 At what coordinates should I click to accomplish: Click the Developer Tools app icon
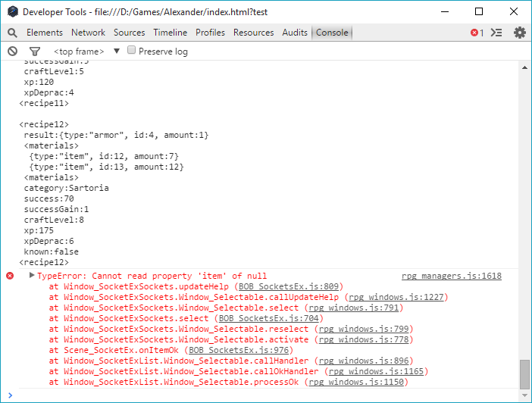[x=13, y=11]
